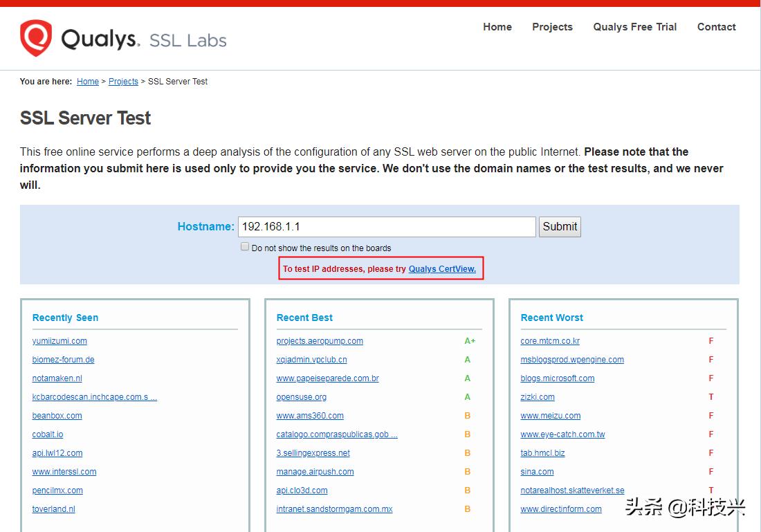
Task: Click the F grade beside sina.com
Action: [711, 472]
